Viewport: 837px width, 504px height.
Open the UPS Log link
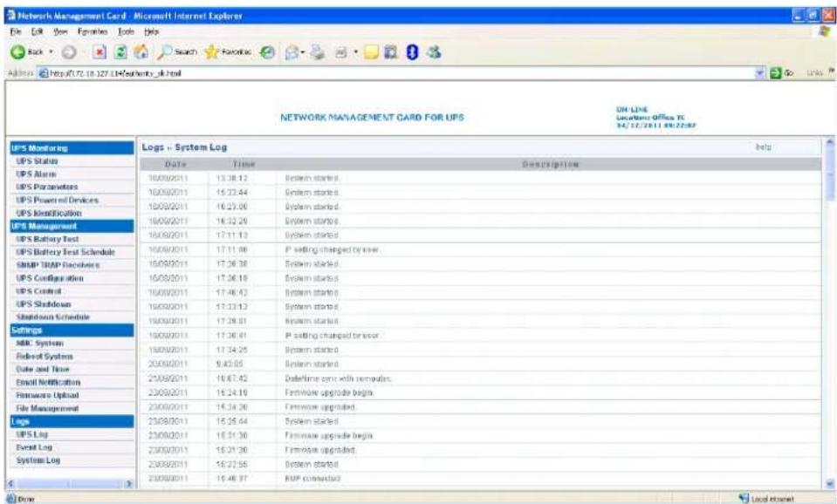(x=32, y=434)
